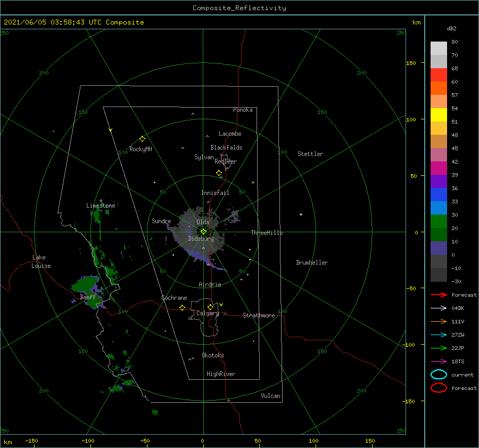Select the purple 36-39 dBZ swatch
479x448 pixels.
coord(439,182)
